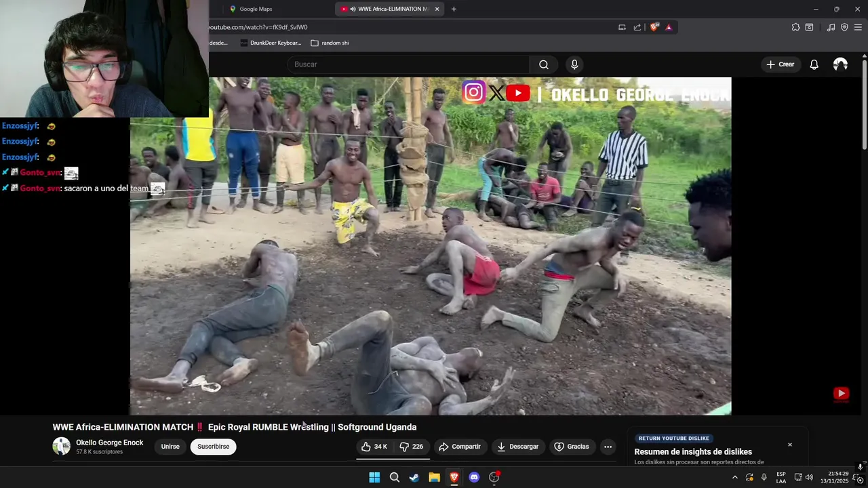Open the ESP LAA keyboard language switcher
The image size is (868, 488).
pyautogui.click(x=781, y=477)
